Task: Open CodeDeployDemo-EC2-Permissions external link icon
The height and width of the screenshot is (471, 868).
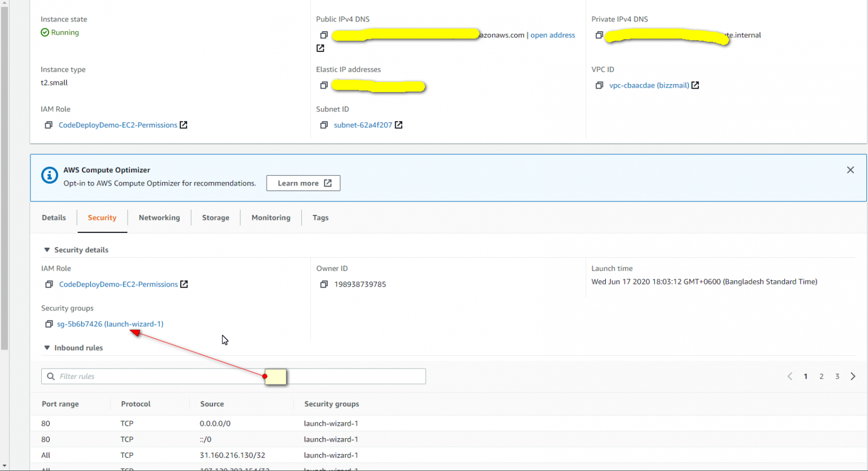Action: (184, 284)
